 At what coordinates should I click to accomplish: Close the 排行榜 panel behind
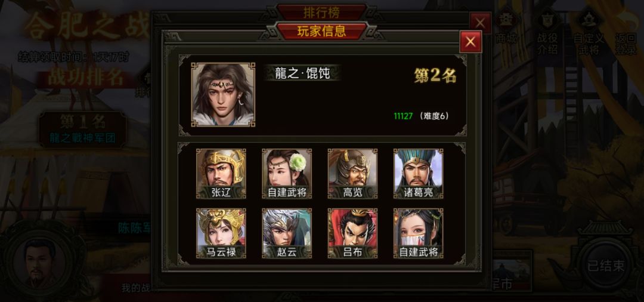[x=480, y=23]
